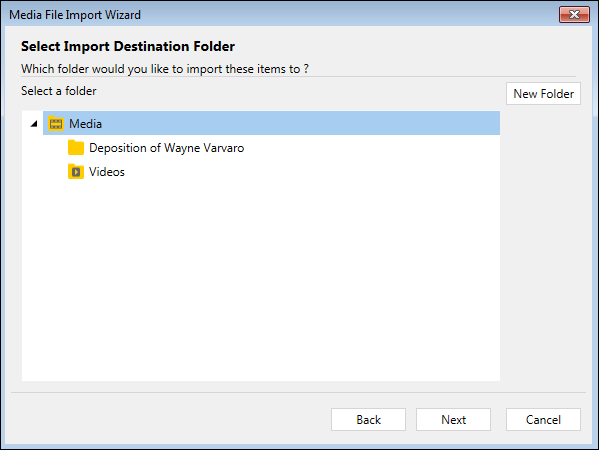The height and width of the screenshot is (450, 599).
Task: Collapse the Media tree node triangle
Action: tap(34, 123)
